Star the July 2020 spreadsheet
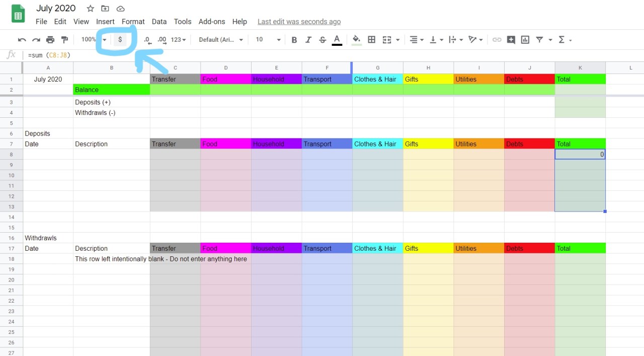644x356 pixels. pos(90,9)
